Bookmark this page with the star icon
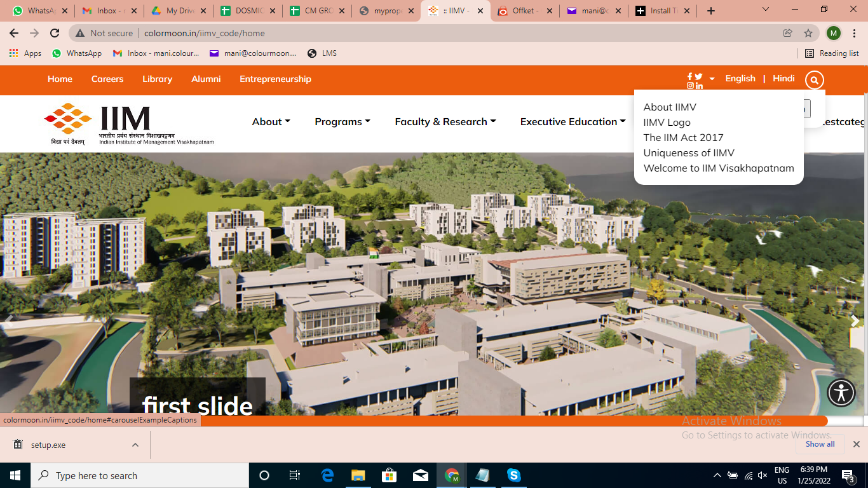The height and width of the screenshot is (488, 868). click(808, 33)
